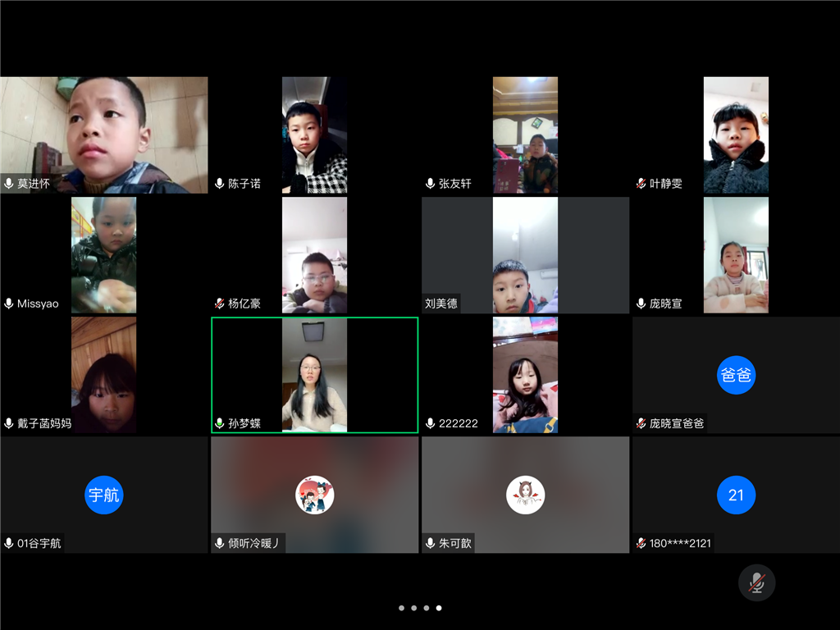Go to the second page dot
This screenshot has width=840, height=630.
414,608
